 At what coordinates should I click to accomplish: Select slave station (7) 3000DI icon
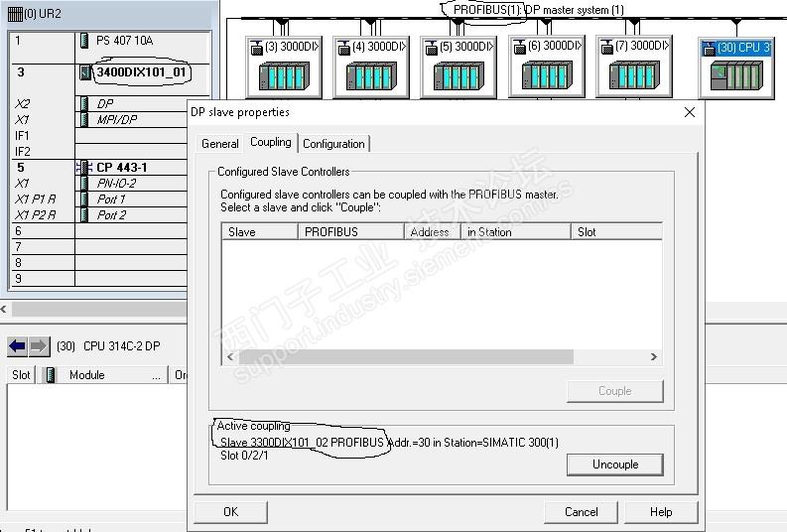tap(634, 75)
